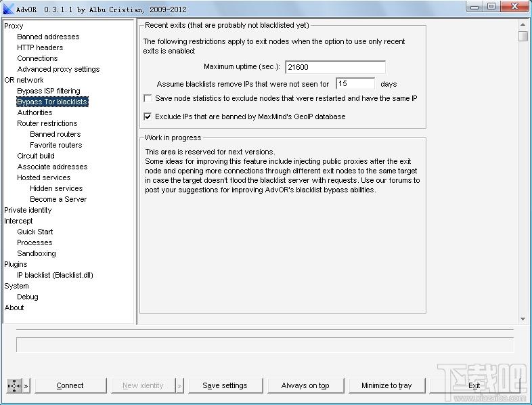This screenshot has height=405, width=532.
Task: Open the About page
Action: [x=14, y=308]
